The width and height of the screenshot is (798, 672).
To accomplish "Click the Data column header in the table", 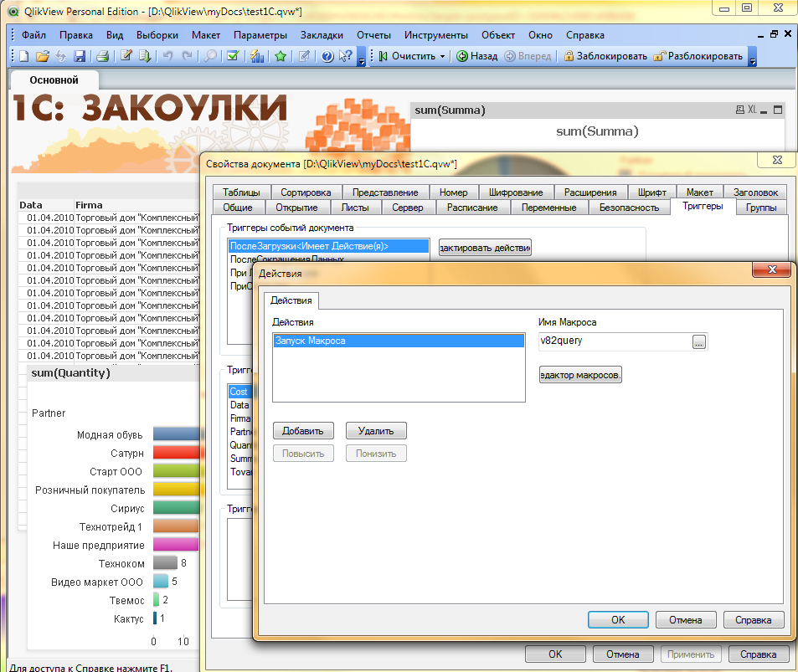I will tap(30, 205).
